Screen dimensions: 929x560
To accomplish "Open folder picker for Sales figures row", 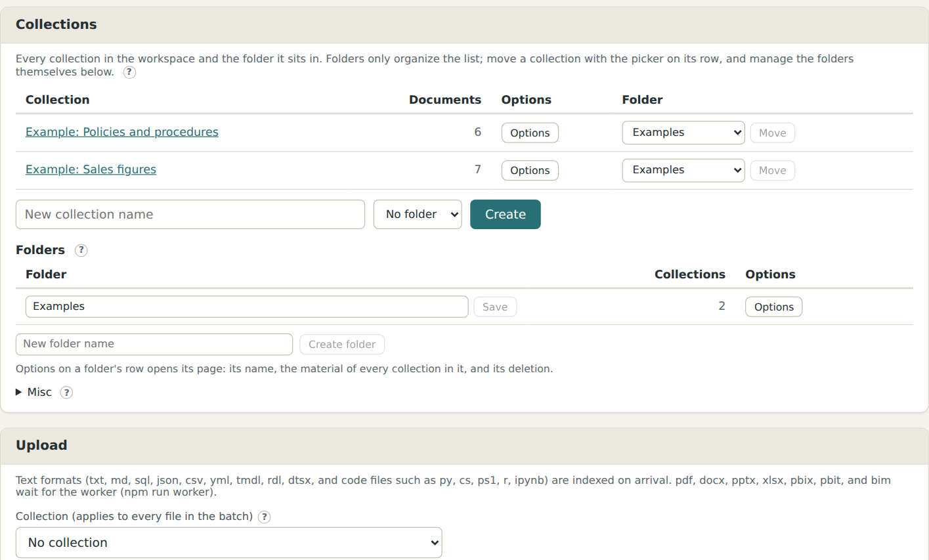I will coord(683,170).
